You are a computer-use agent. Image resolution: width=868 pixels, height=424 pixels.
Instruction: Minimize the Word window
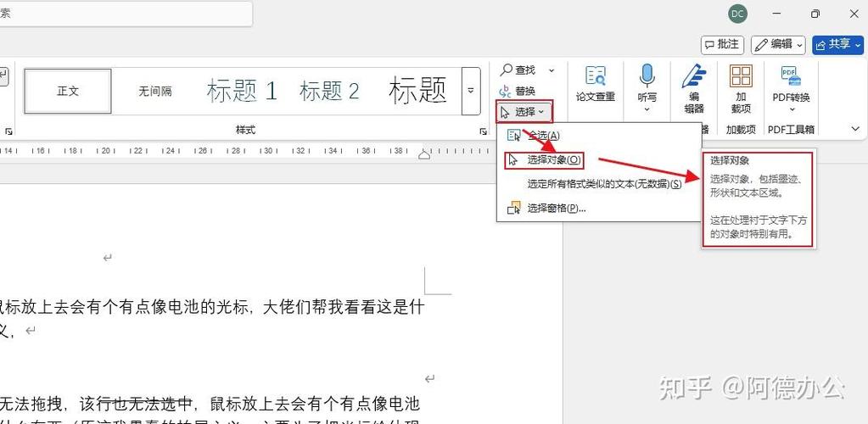(x=776, y=14)
